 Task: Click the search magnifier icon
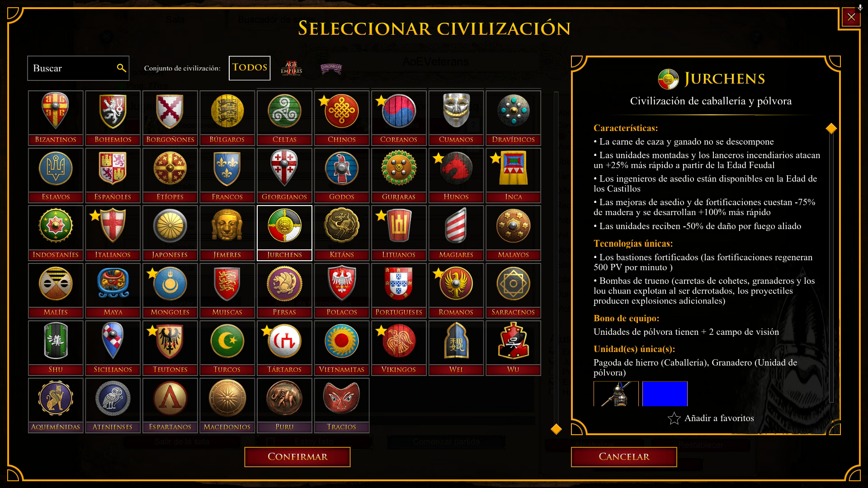tap(121, 68)
